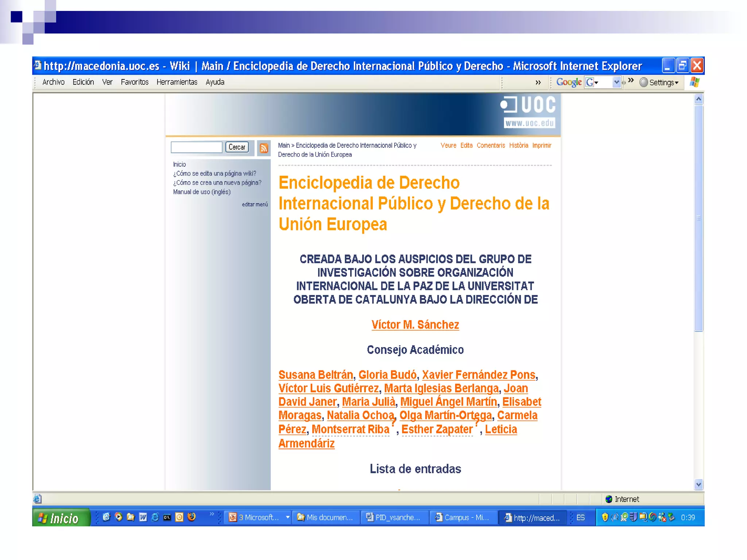Open the Víctor M. Sánchez link
The width and height of the screenshot is (747, 560).
point(415,324)
